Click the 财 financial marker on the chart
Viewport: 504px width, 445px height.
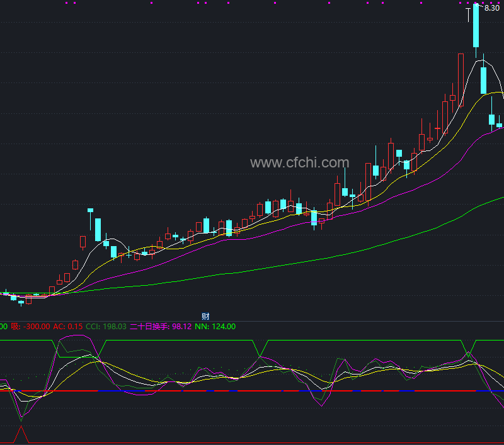click(205, 317)
